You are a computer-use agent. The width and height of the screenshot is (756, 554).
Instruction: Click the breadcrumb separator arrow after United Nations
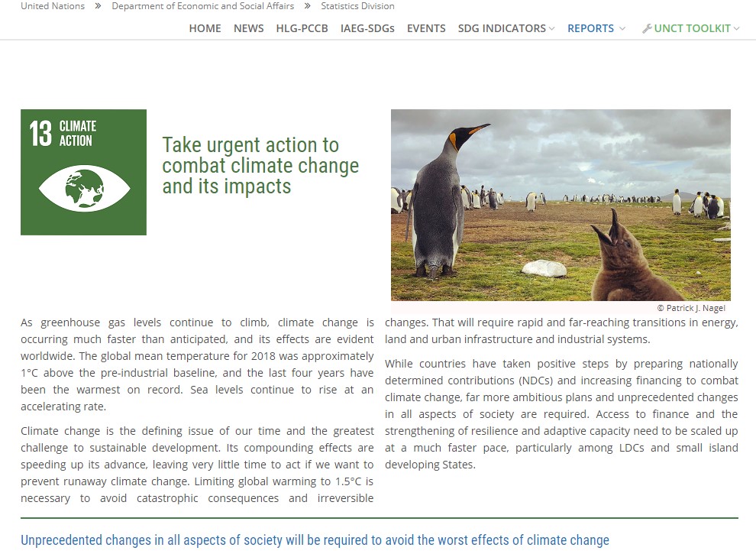pyautogui.click(x=96, y=6)
